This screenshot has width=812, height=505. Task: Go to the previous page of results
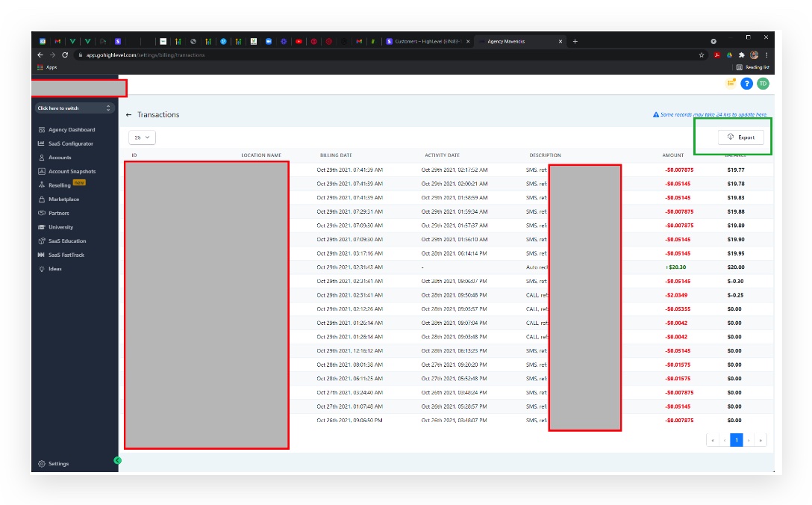click(x=725, y=440)
